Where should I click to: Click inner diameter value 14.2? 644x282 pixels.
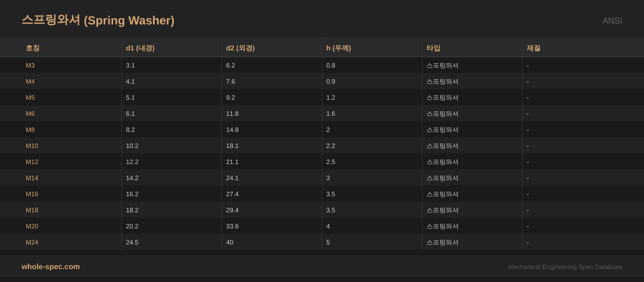132,178
